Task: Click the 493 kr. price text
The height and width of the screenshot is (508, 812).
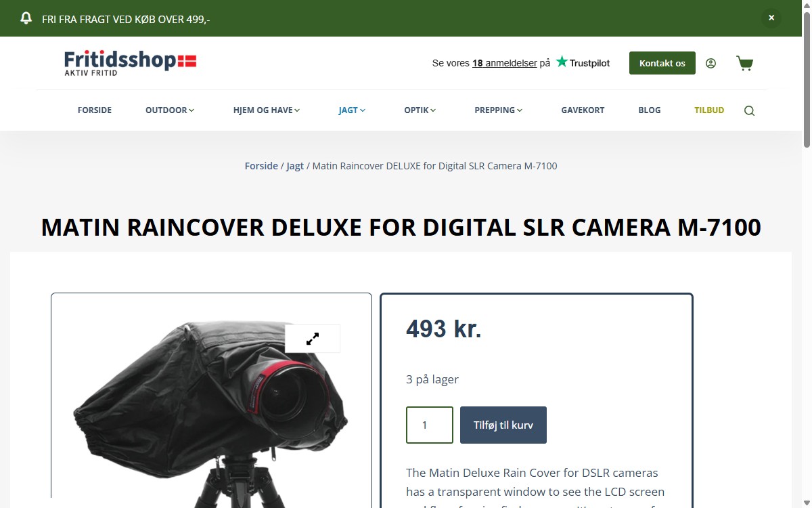Action: click(444, 329)
